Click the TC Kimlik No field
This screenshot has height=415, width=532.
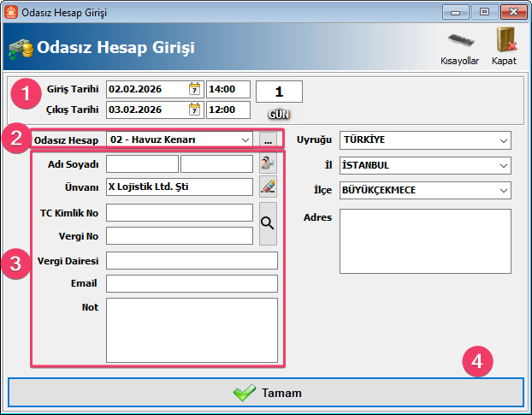tap(180, 212)
